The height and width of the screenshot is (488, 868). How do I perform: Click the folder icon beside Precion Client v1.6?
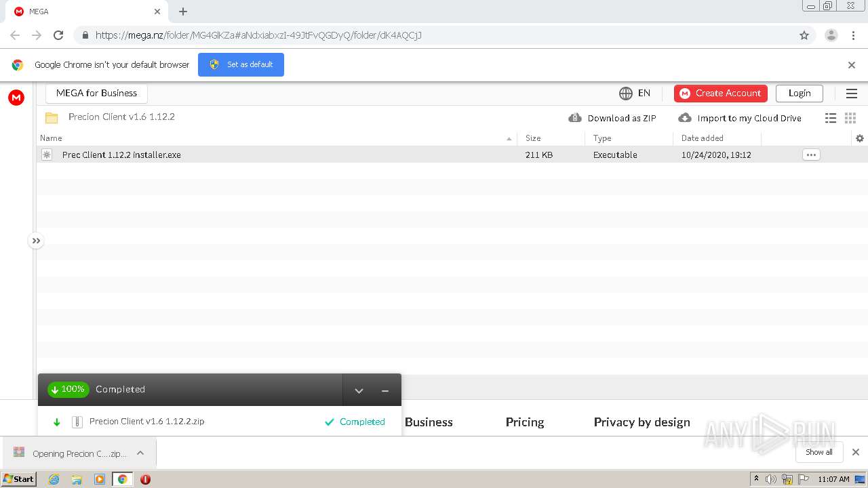pos(52,117)
